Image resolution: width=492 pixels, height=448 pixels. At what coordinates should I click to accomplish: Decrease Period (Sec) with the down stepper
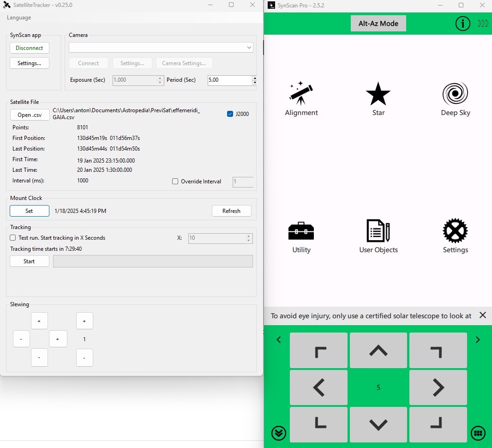tap(254, 82)
